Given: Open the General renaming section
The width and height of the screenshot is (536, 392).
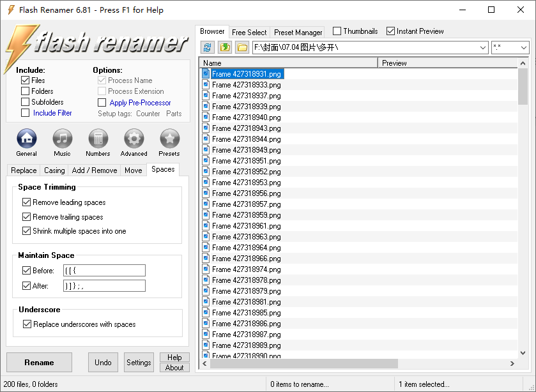Looking at the screenshot, I should 26,139.
